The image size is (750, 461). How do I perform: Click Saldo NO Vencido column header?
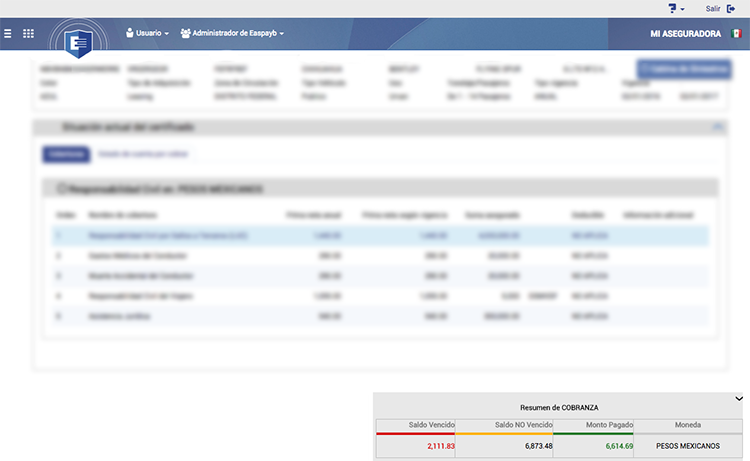pyautogui.click(x=504, y=425)
